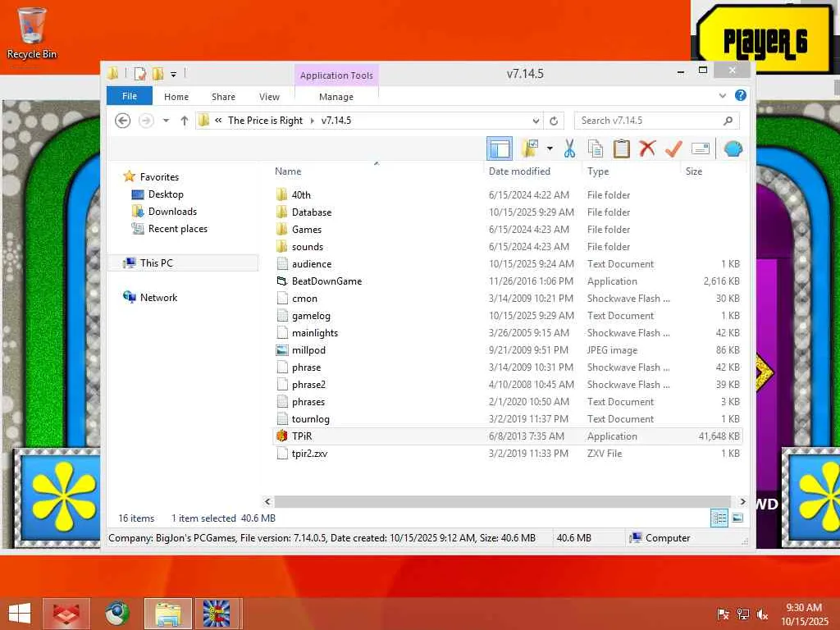This screenshot has width=840, height=630.
Task: Select Network in navigation pane
Action: pos(158,297)
